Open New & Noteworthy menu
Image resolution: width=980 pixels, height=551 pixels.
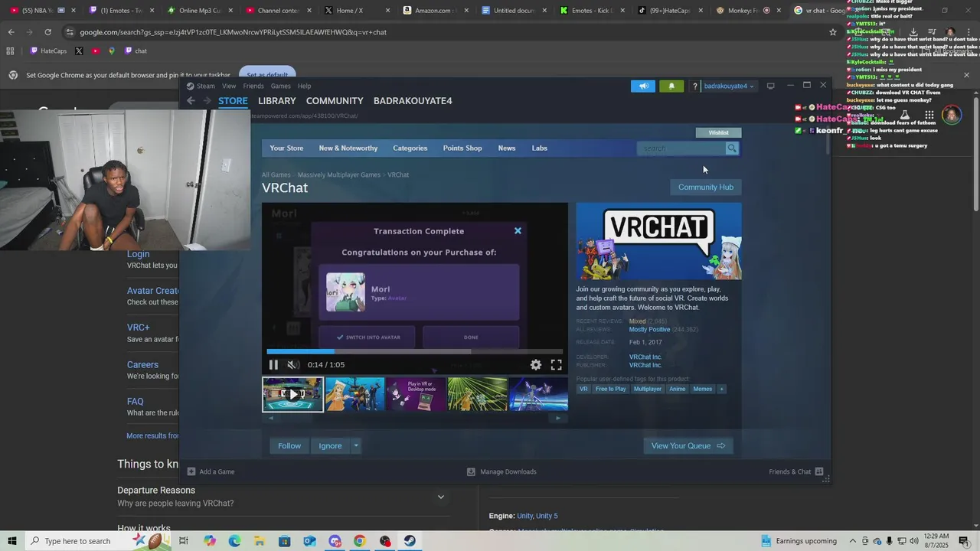348,148
